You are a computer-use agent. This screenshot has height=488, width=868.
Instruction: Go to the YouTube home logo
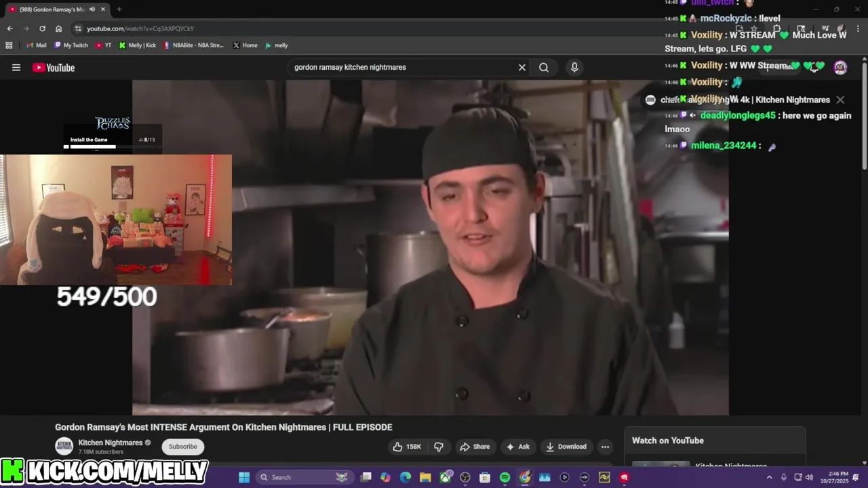click(x=54, y=67)
